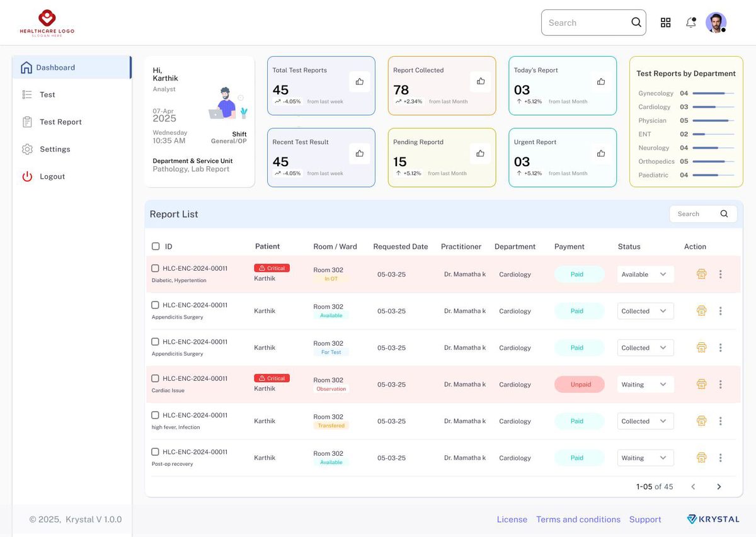This screenshot has height=537, width=756.
Task: Open the apps grid icon in header
Action: (665, 23)
